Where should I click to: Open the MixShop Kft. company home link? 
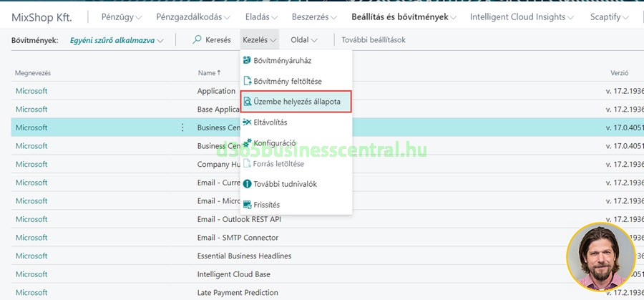pyautogui.click(x=42, y=17)
